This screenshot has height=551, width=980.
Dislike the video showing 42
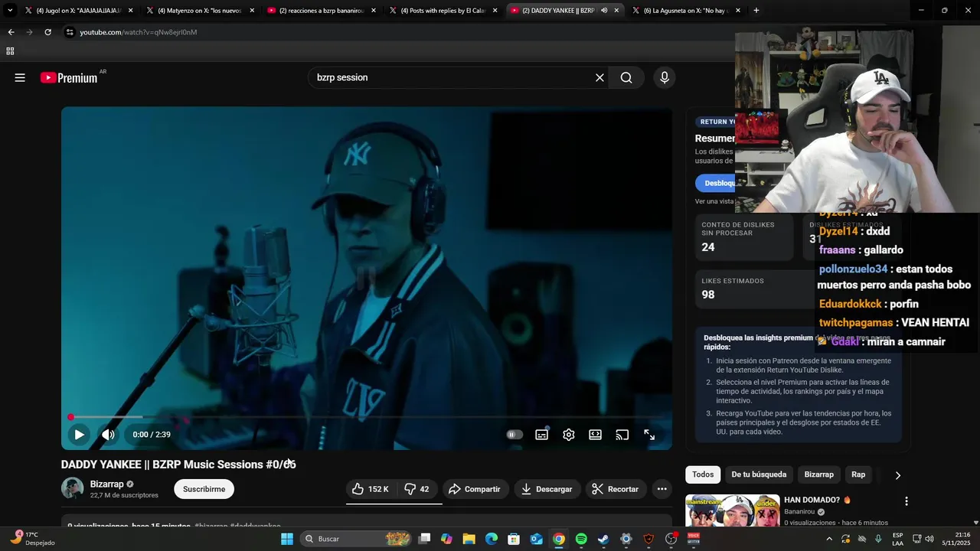(416, 489)
